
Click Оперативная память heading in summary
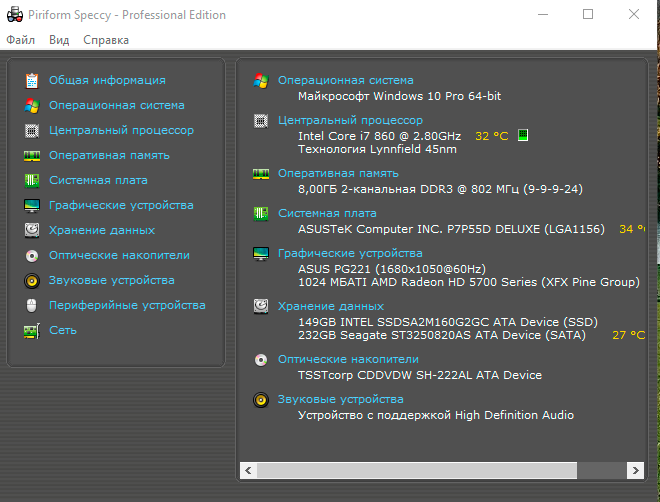click(x=338, y=173)
